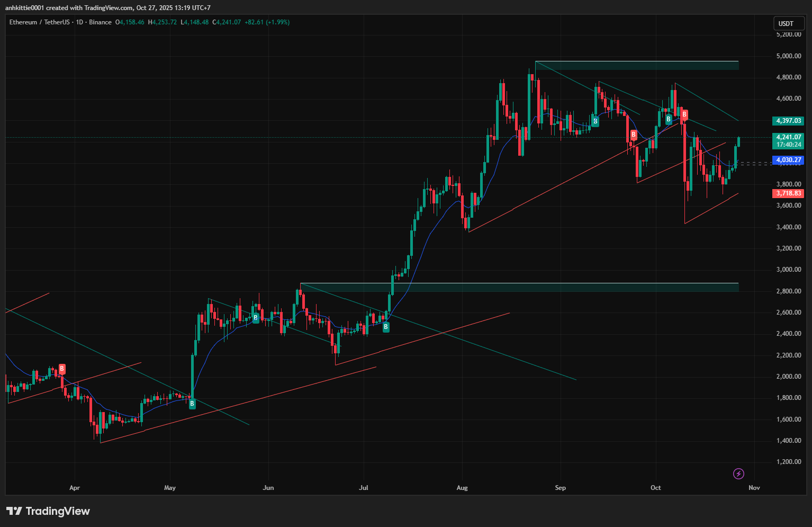The width and height of the screenshot is (812, 527).
Task: Click the Aug label on the time axis
Action: (462, 488)
